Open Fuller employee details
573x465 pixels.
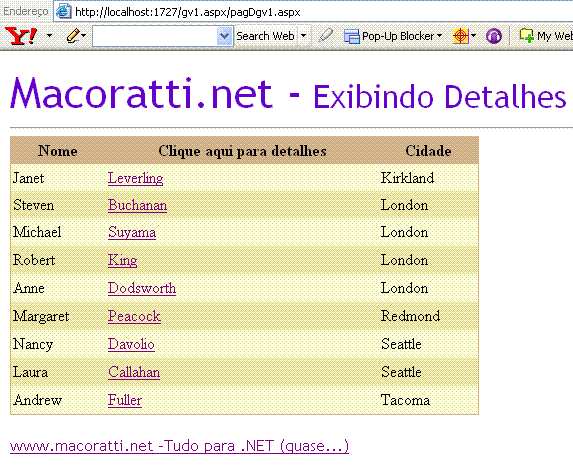pos(125,400)
